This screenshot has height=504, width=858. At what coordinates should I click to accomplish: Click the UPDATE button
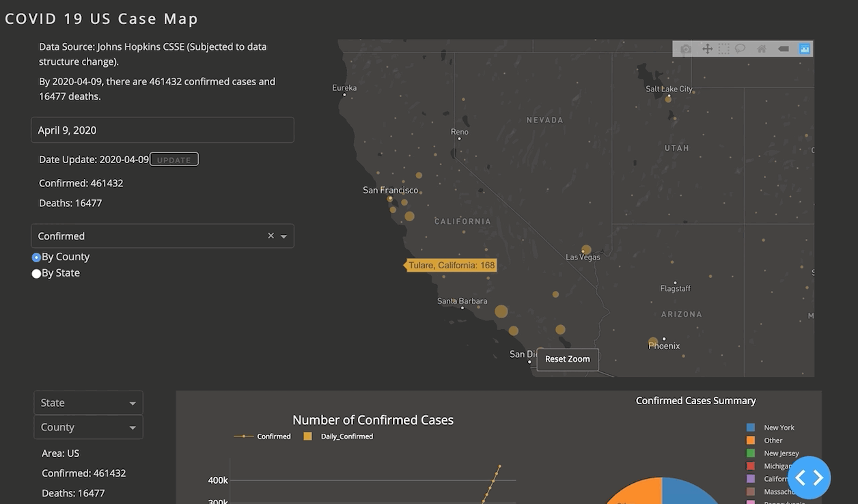pyautogui.click(x=174, y=159)
